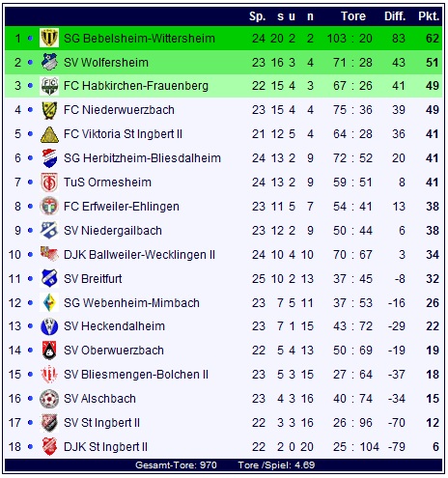Click the SV Wolfersheim club logo
This screenshot has height=478, width=448.
(49, 62)
